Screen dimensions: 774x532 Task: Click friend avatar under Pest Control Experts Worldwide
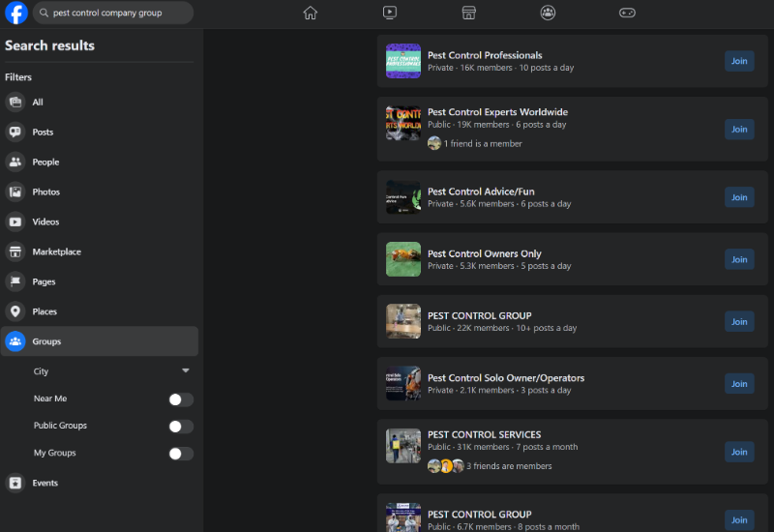coord(433,143)
